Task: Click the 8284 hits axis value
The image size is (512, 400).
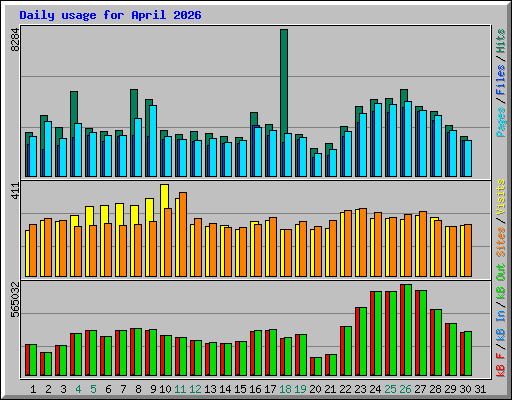Action: (x=15, y=40)
